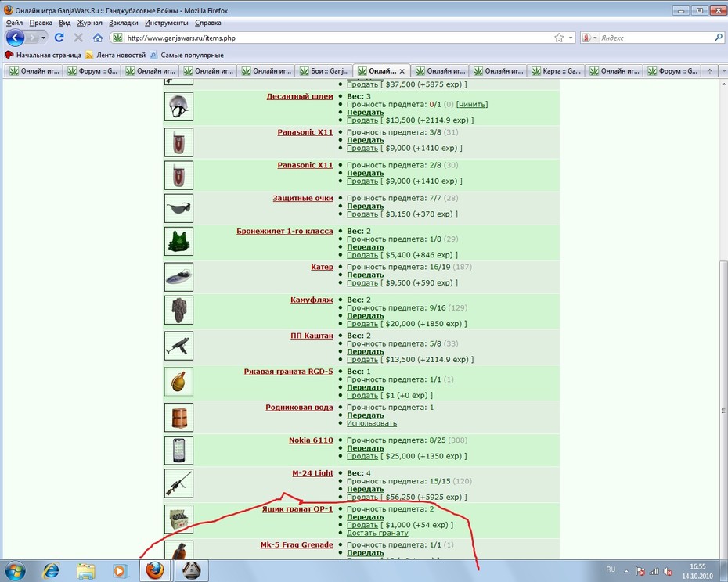This screenshot has width=728, height=582.
Task: Open the media player taskbar icon
Action: [120, 570]
